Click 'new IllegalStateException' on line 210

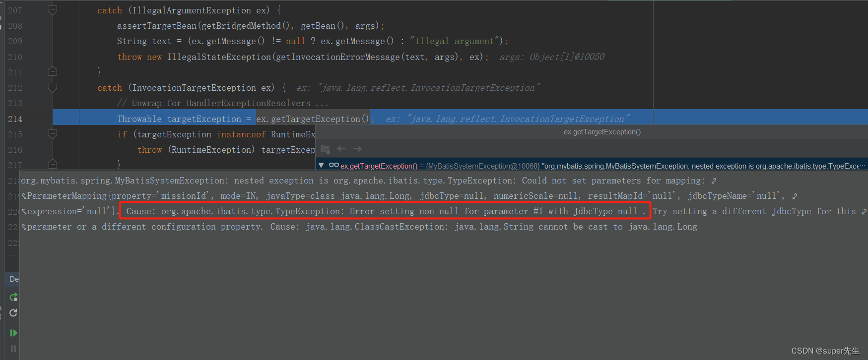(x=209, y=57)
